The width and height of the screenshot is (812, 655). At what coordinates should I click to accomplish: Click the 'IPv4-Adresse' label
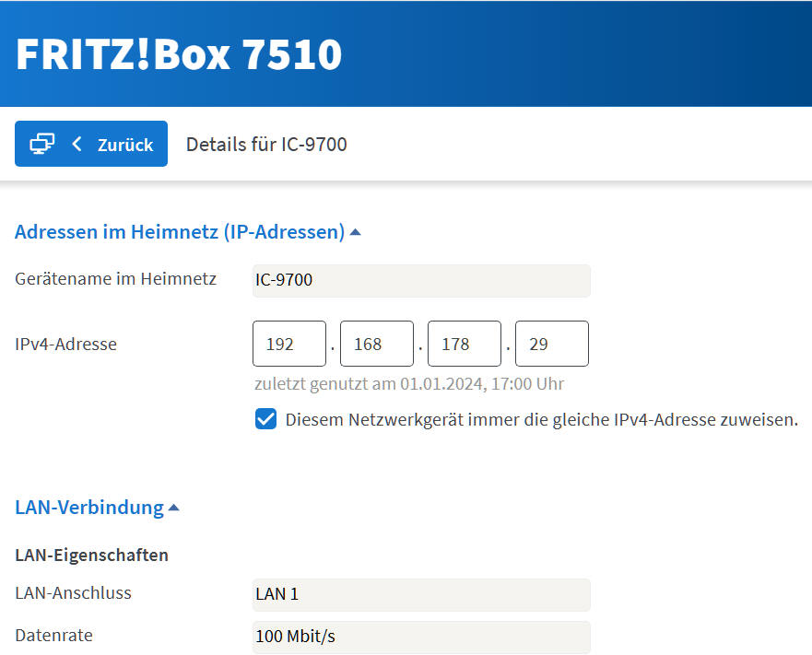point(65,344)
